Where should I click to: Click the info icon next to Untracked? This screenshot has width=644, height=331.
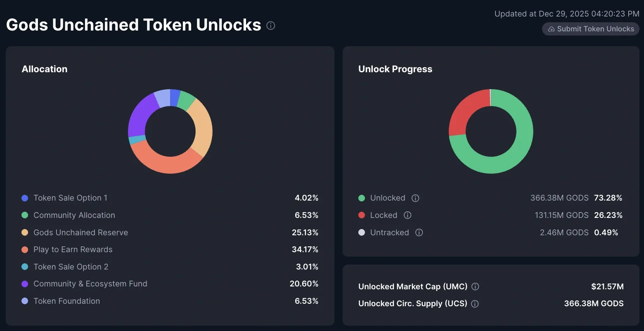(x=419, y=232)
